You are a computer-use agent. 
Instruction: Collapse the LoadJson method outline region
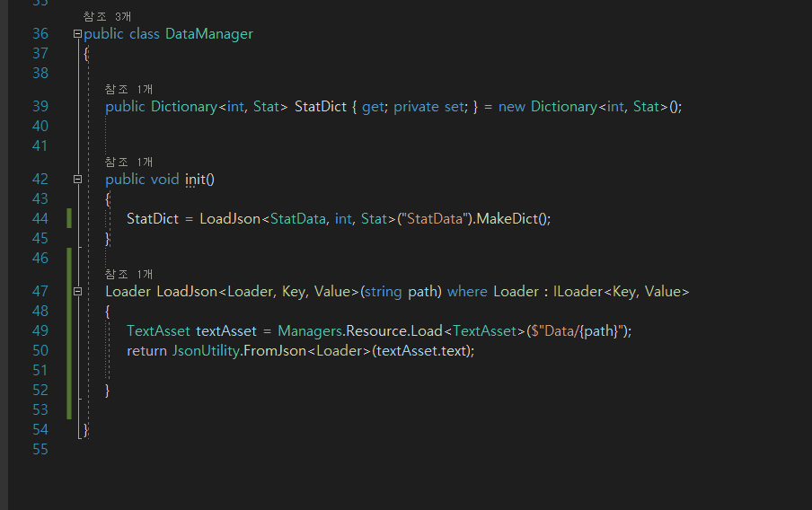click(x=77, y=291)
